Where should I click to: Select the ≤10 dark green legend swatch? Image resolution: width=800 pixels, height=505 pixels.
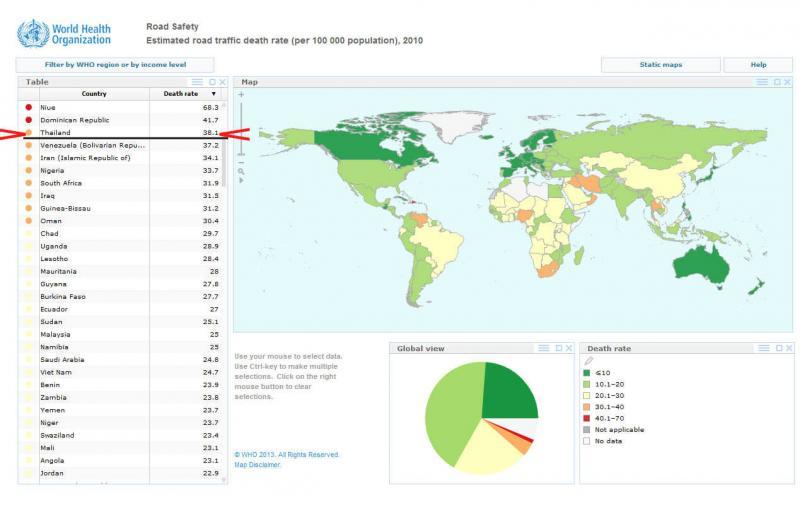point(587,373)
